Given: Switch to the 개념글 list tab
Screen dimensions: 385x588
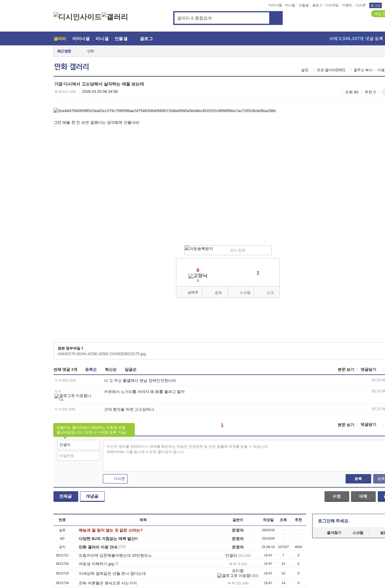Looking at the screenshot, I should [92, 496].
